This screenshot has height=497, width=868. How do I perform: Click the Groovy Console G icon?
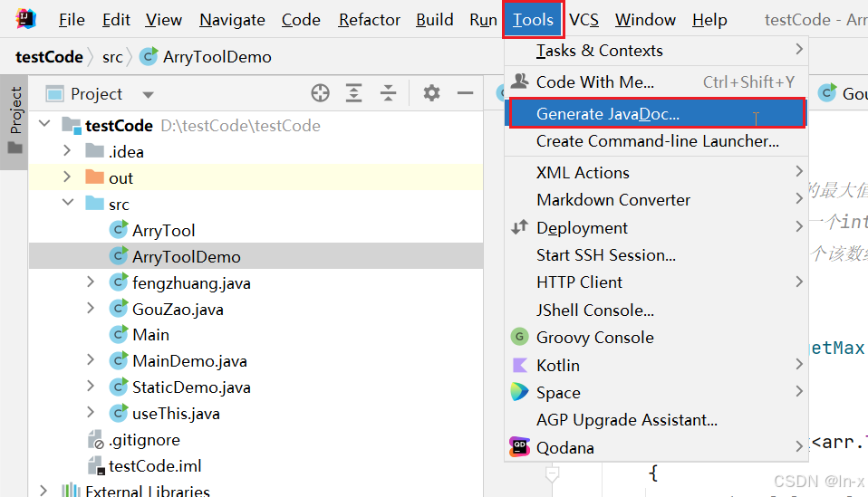[x=519, y=336]
